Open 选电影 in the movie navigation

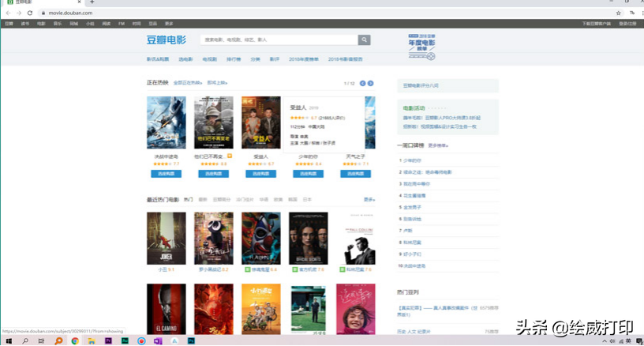click(x=185, y=59)
